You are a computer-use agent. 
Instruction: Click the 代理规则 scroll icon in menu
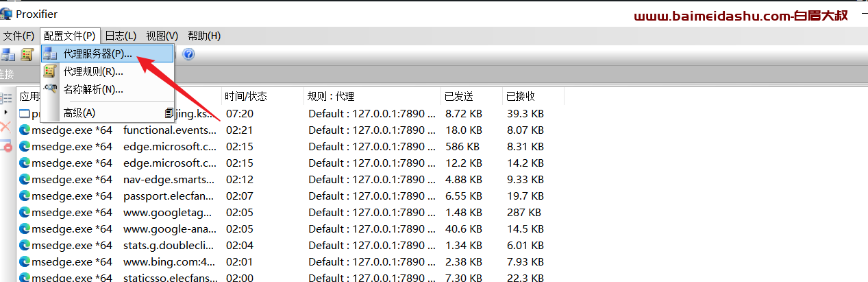50,71
